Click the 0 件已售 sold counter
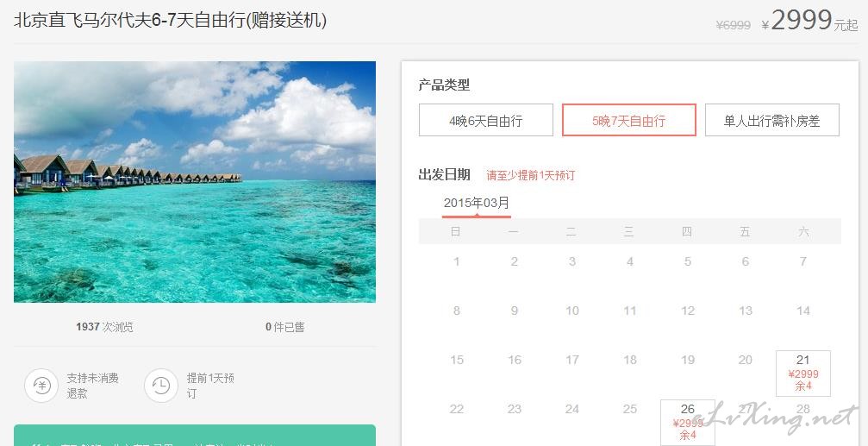Image resolution: width=868 pixels, height=446 pixels. click(x=285, y=327)
